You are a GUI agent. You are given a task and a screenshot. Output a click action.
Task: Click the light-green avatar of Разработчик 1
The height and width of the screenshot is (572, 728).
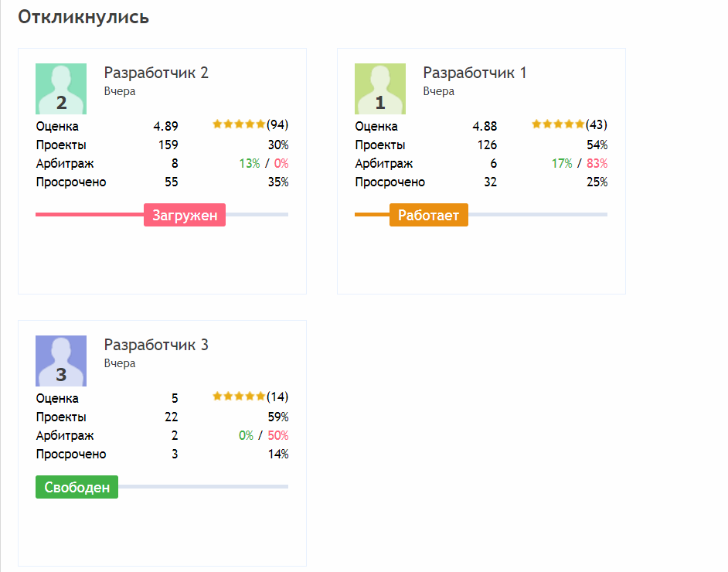click(380, 88)
